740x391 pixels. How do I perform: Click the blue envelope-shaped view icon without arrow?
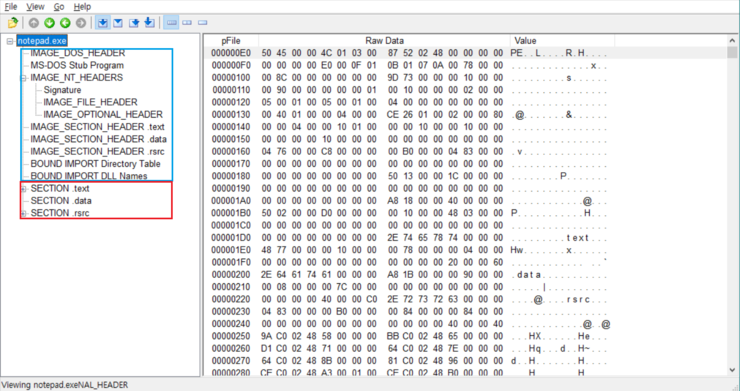coord(118,22)
